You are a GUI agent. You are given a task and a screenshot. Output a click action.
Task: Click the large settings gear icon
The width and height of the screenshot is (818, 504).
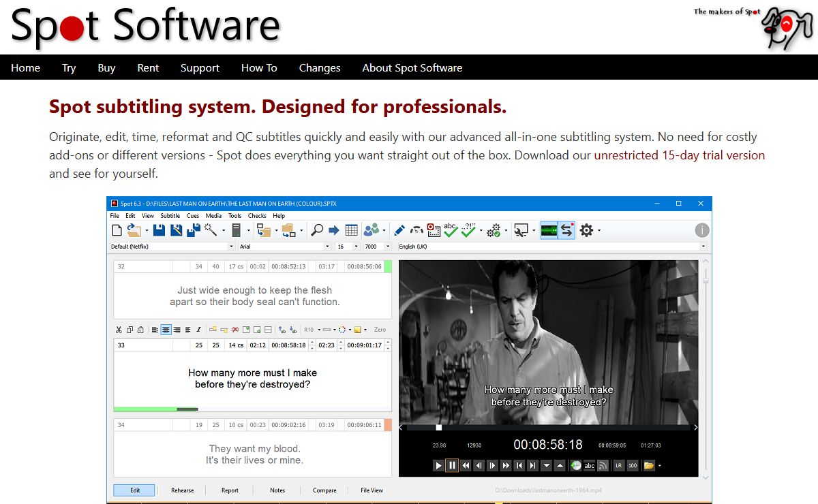tap(586, 230)
